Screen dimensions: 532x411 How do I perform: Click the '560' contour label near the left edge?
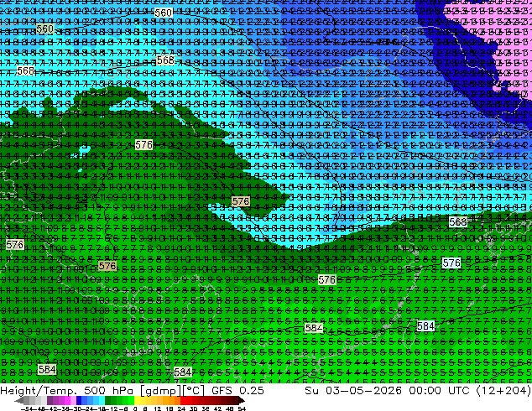coord(44,29)
